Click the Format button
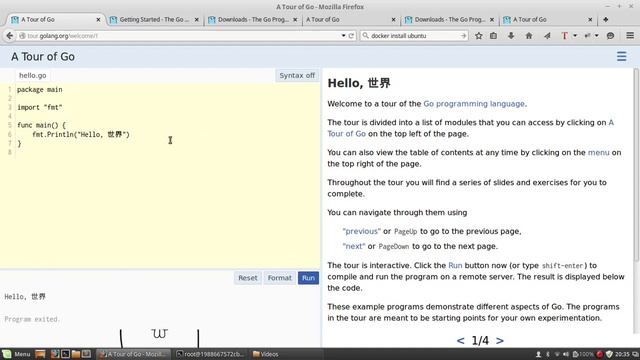Image resolution: width=640 pixels, height=360 pixels. [x=280, y=278]
